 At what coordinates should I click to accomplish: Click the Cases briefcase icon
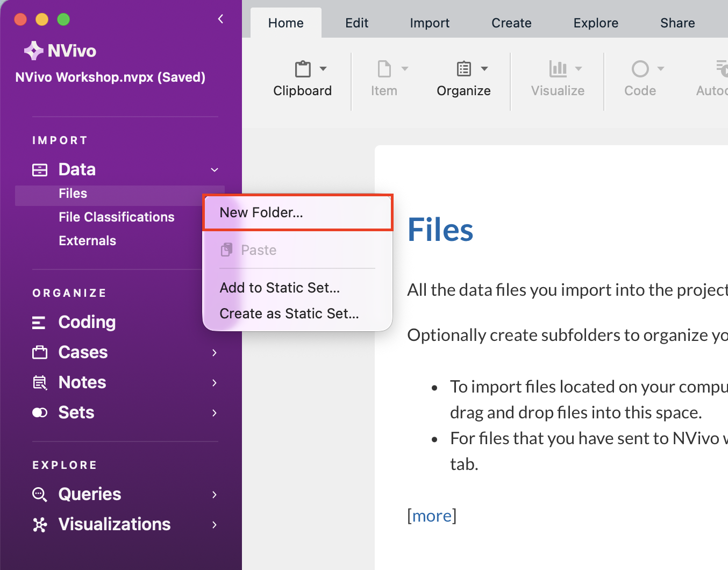[40, 353]
